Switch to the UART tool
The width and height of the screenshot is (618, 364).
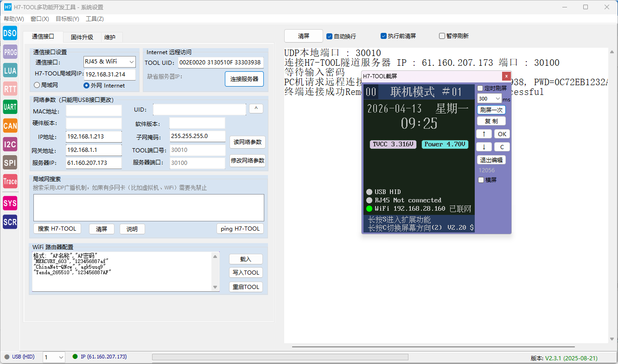tap(10, 107)
